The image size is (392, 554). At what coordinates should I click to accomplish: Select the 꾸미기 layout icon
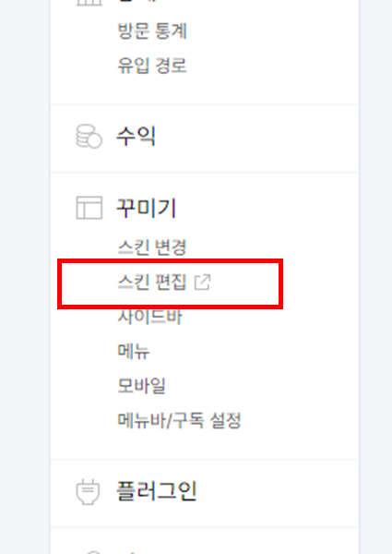pos(89,208)
